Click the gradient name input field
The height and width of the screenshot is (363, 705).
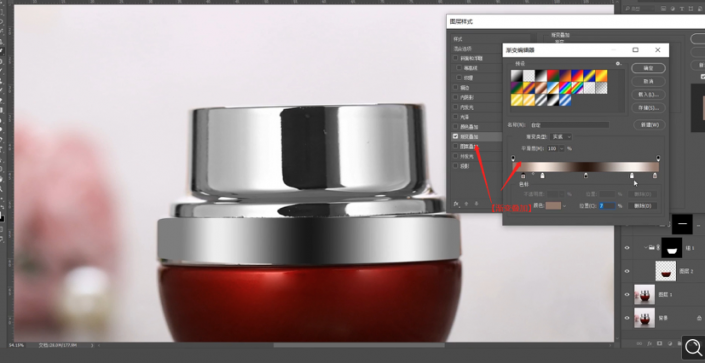pyautogui.click(x=569, y=125)
